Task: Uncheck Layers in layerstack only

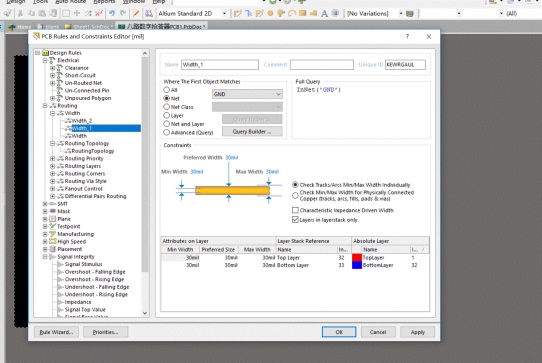Action: pyautogui.click(x=295, y=220)
